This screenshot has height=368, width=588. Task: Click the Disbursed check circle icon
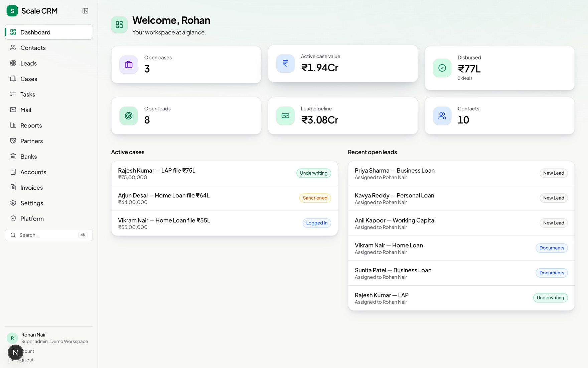click(442, 68)
